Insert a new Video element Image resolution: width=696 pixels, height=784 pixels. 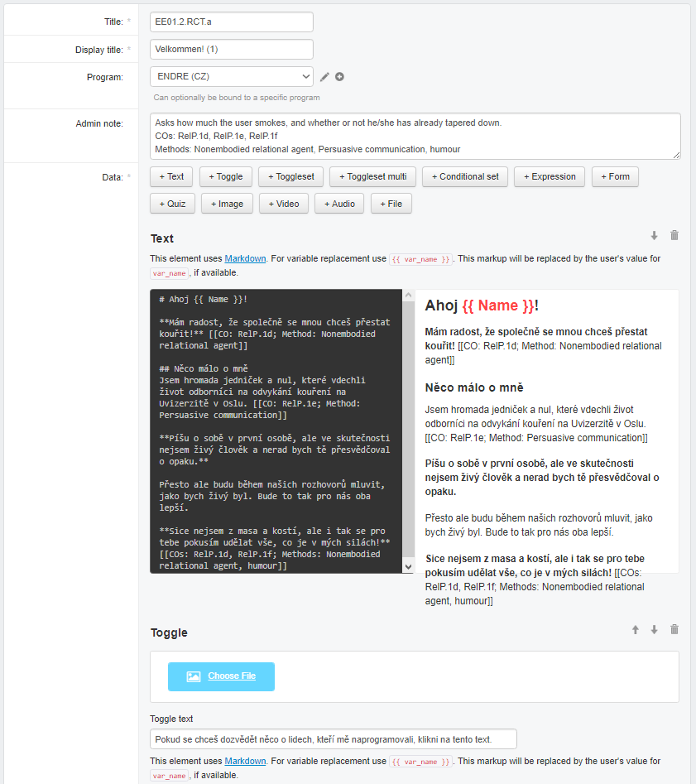(x=283, y=204)
